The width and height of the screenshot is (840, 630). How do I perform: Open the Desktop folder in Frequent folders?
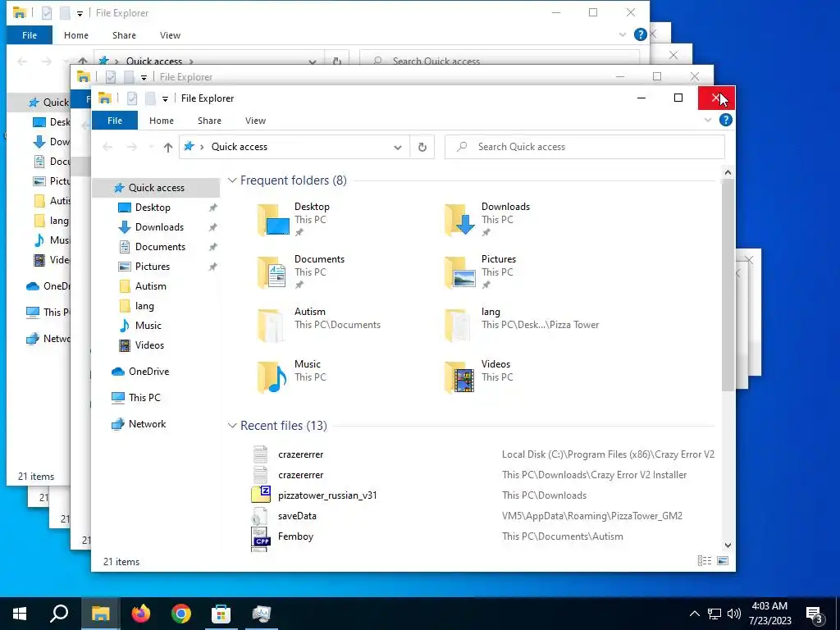coord(294,220)
